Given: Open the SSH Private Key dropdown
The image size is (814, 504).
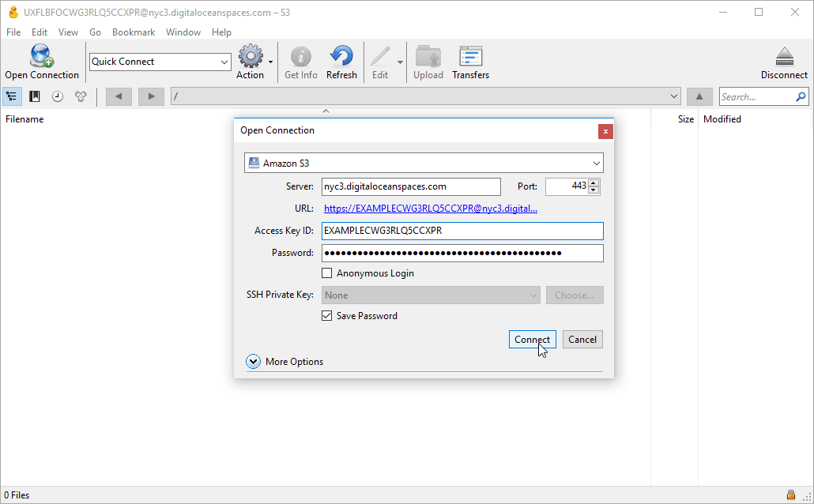Looking at the screenshot, I should [431, 295].
